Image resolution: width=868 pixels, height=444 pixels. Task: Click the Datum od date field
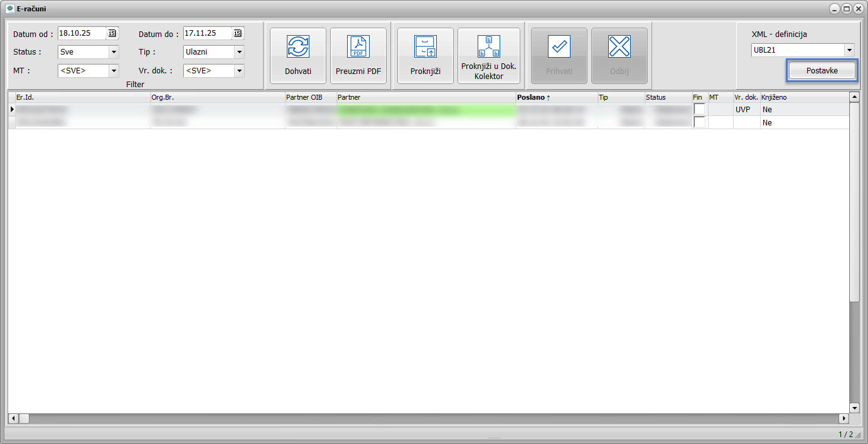coord(82,33)
